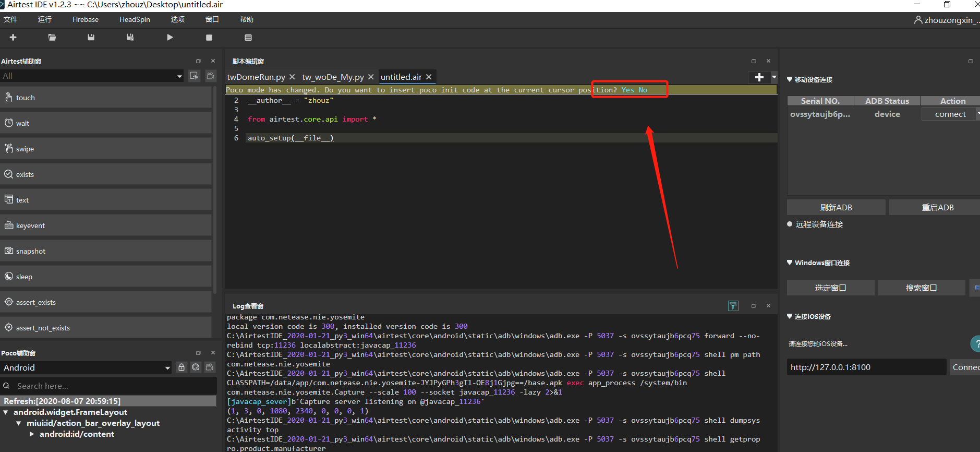Stop script execution with the stop button

point(209,38)
